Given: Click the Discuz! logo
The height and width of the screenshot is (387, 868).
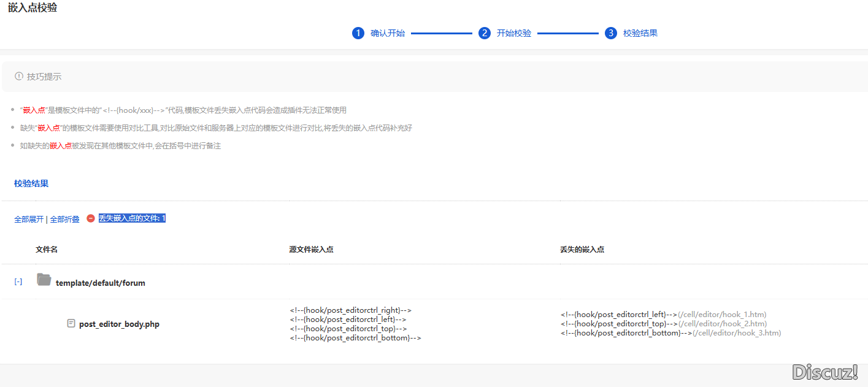Looking at the screenshot, I should click(x=825, y=372).
